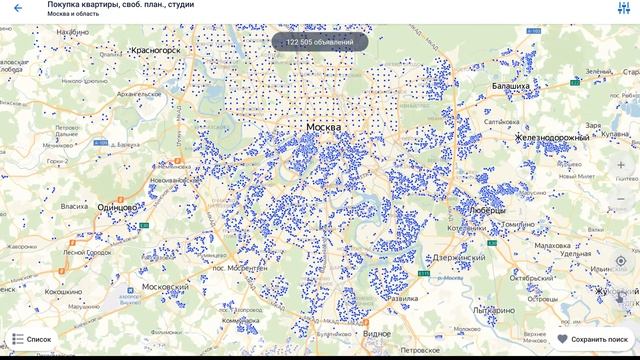Click the Архангельское map label
This screenshot has width=640, height=360.
(x=139, y=94)
